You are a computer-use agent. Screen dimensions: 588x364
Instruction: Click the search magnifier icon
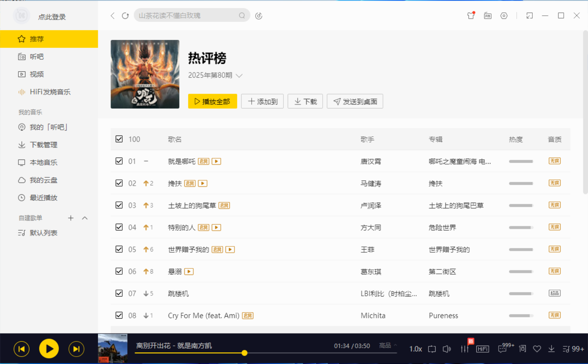tap(242, 16)
